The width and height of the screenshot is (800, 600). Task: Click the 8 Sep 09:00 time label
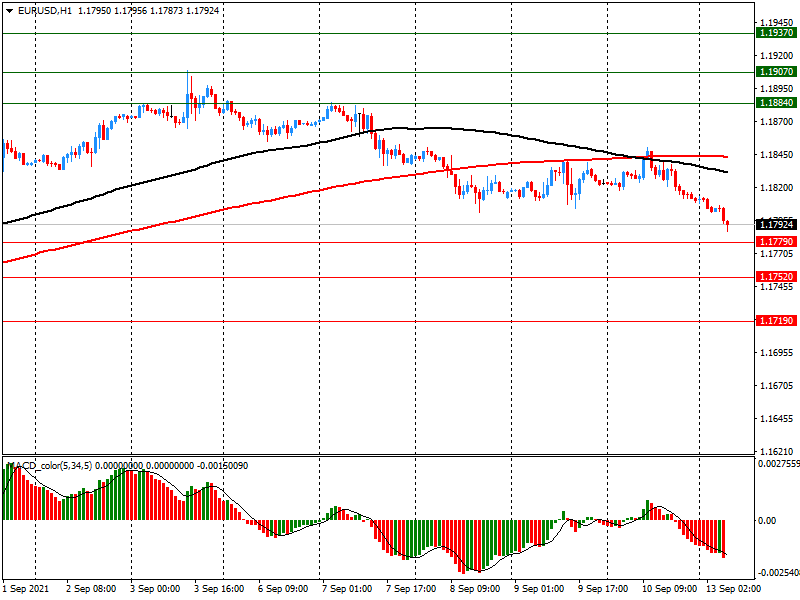475,589
